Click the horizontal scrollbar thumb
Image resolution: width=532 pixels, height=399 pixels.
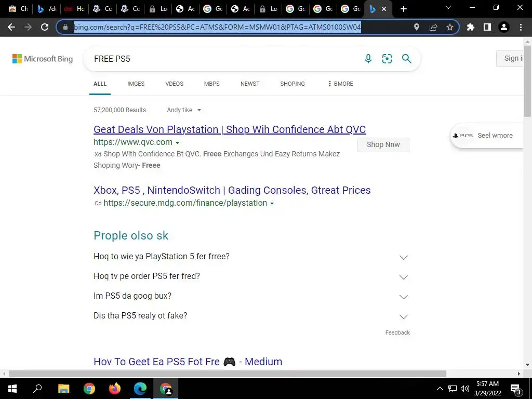[x=228, y=374]
